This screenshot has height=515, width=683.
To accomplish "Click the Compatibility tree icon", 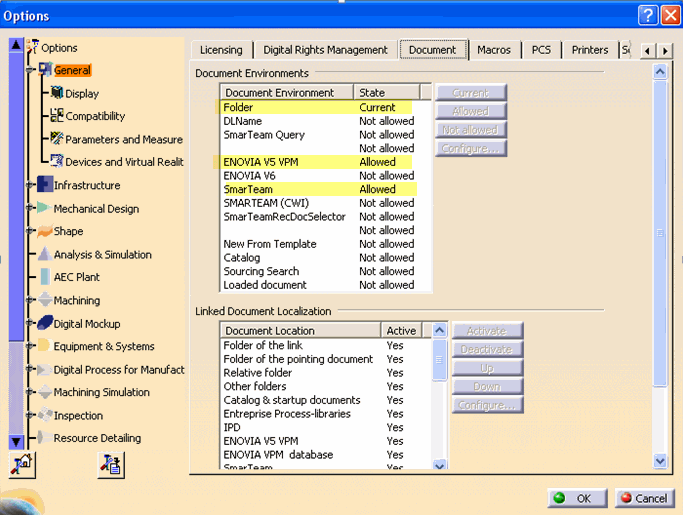I will click(57, 115).
